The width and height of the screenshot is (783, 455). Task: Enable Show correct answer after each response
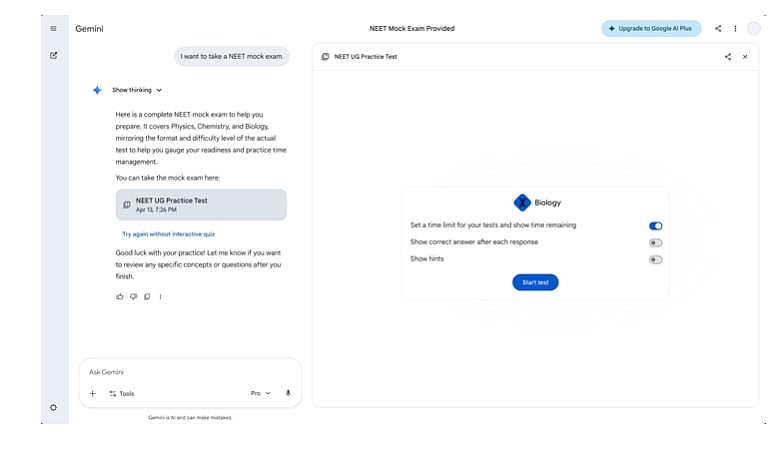655,243
